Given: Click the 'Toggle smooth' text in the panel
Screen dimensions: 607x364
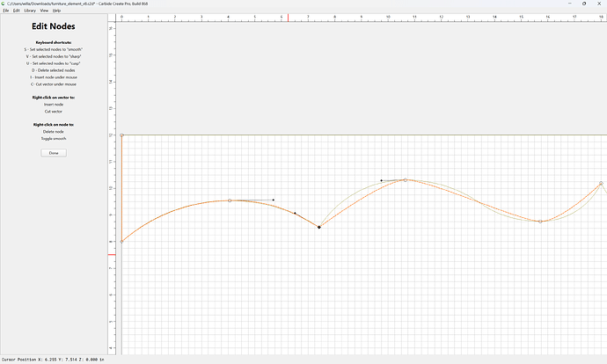Looking at the screenshot, I should pyautogui.click(x=54, y=139).
